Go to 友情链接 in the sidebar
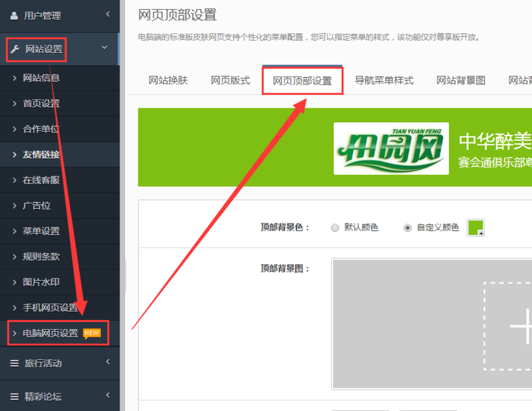Screen dimensions: 532x411 pos(41,154)
